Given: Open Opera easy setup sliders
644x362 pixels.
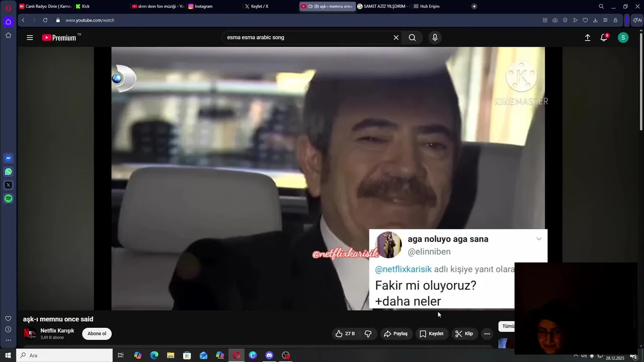Looking at the screenshot, I should (x=605, y=20).
